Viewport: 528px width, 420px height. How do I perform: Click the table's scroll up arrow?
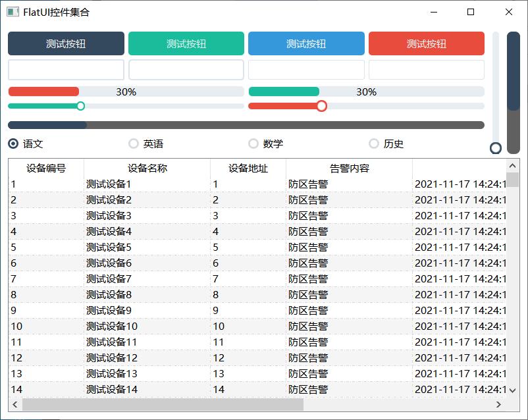[x=513, y=165]
